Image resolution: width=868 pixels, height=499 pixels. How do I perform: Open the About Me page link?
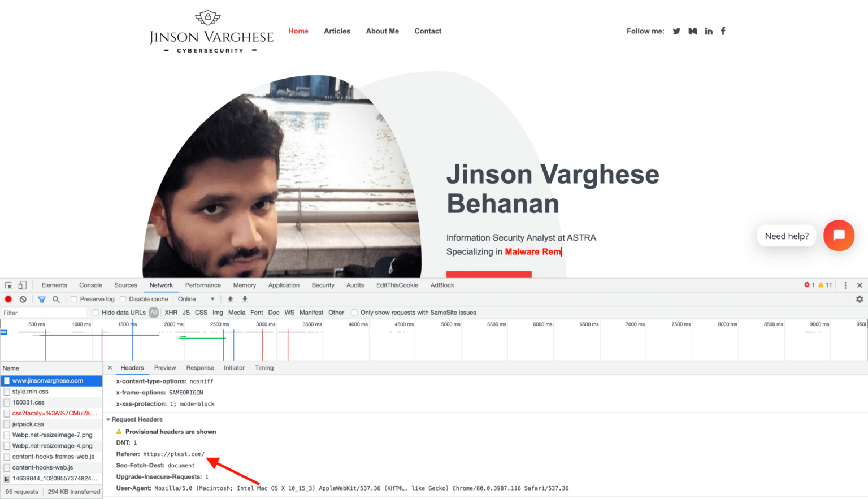coord(382,31)
